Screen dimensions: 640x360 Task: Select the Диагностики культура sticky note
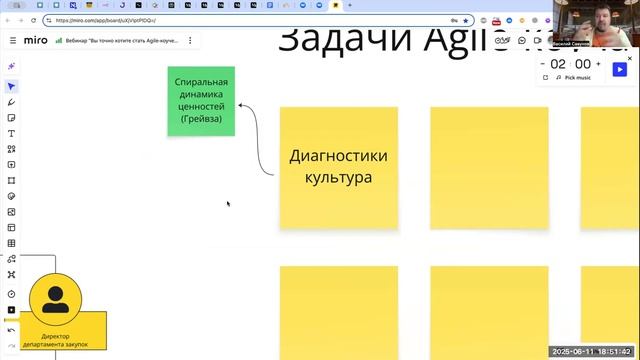point(339,167)
